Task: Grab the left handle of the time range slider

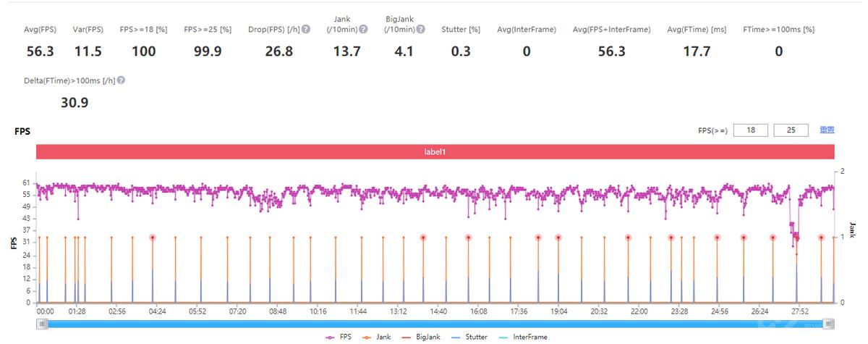Action: pyautogui.click(x=43, y=324)
